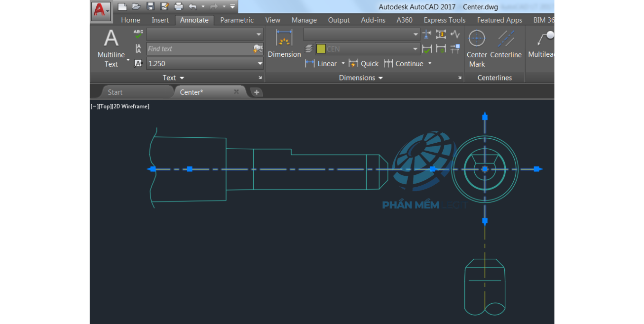644x324 pixels.
Task: Click the Save As icon with pencil
Action: coord(164,6)
